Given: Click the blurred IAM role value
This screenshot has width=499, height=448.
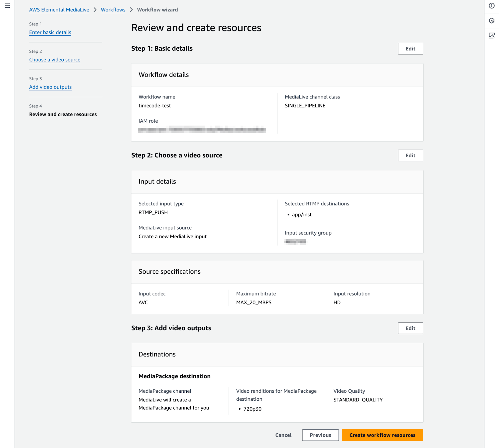Looking at the screenshot, I should 202,130.
